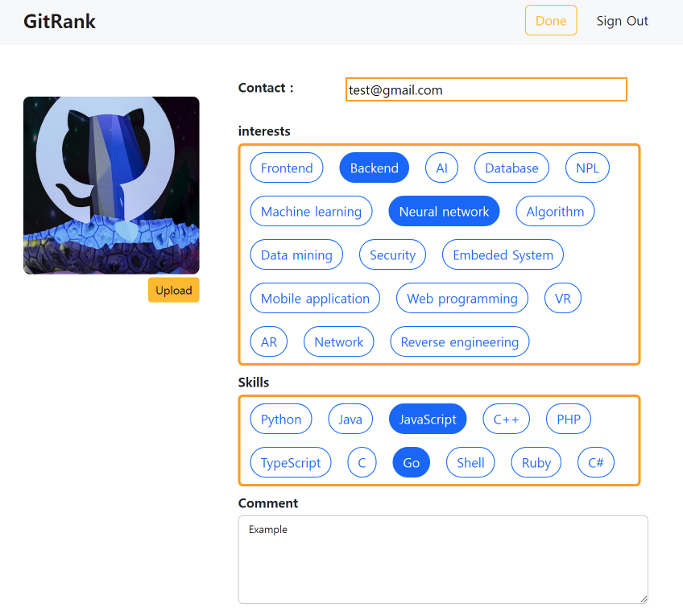This screenshot has height=616, width=683.
Task: Enable the Frontend interest
Action: point(286,167)
